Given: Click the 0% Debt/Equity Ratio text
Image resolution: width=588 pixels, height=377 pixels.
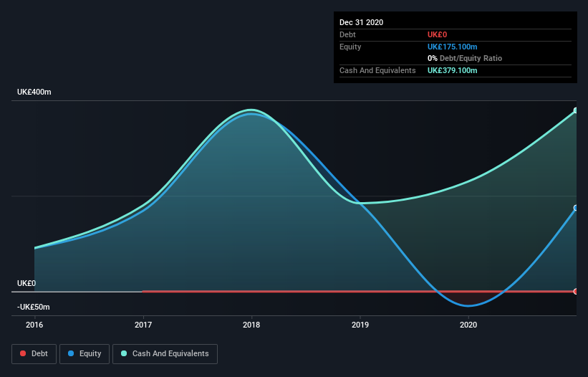Looking at the screenshot, I should click(465, 58).
